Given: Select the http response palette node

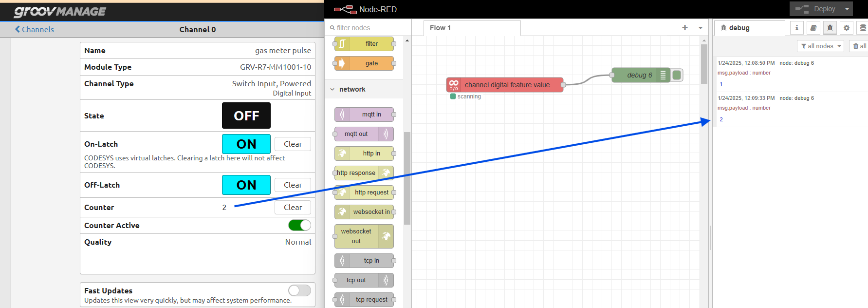Looking at the screenshot, I should coord(364,173).
